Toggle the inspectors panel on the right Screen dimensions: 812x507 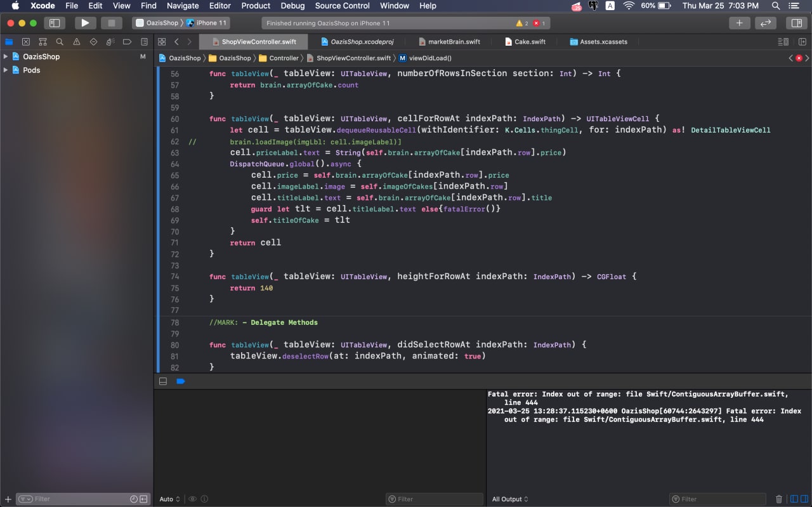click(x=794, y=23)
